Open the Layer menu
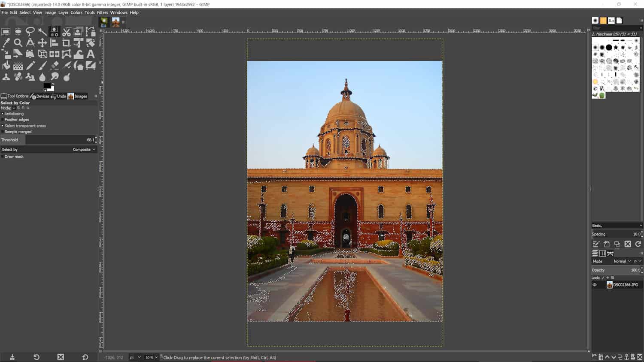The width and height of the screenshot is (644, 362). 63,12
